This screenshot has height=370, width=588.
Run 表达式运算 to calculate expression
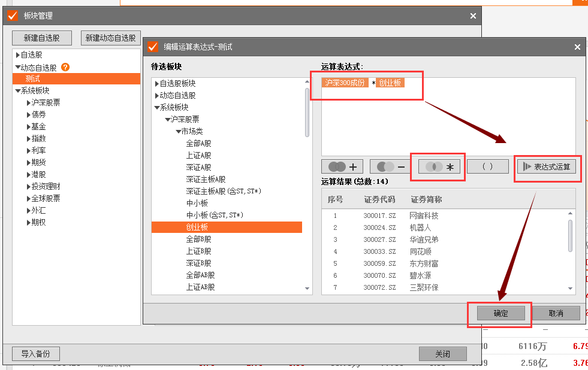548,166
